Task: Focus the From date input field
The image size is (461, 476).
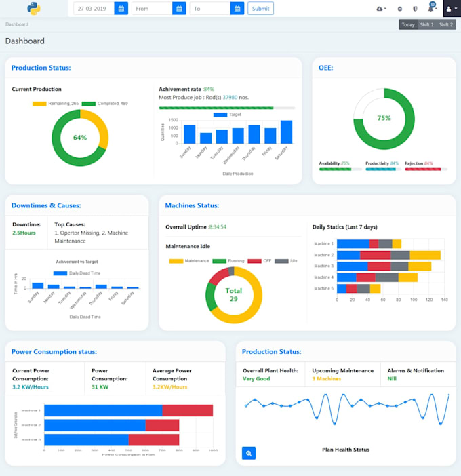Action: pos(152,9)
